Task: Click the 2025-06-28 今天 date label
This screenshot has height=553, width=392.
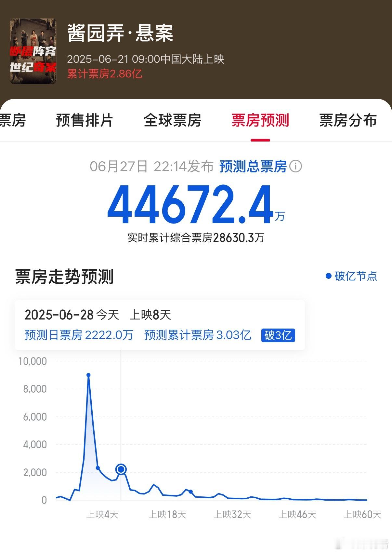Action: (x=72, y=315)
